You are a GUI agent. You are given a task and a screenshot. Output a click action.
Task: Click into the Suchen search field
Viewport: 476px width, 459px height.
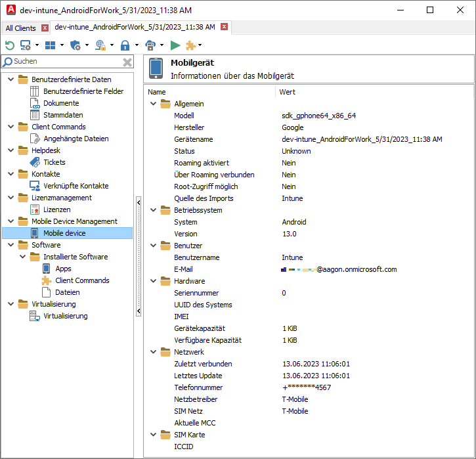[x=66, y=62]
